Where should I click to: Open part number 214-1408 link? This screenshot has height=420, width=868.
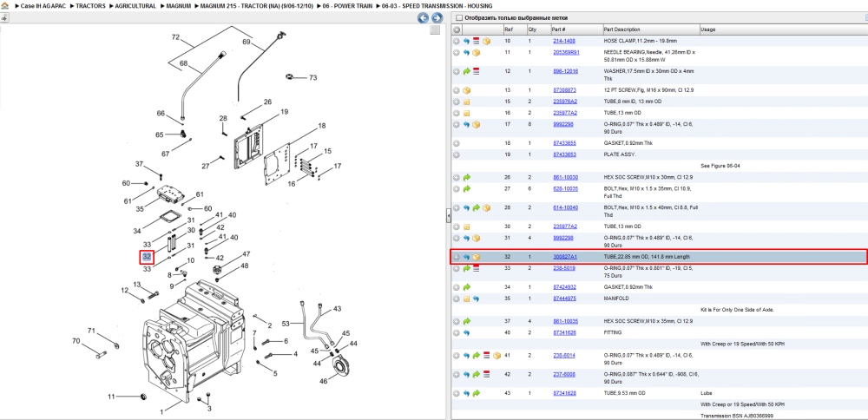pos(563,41)
